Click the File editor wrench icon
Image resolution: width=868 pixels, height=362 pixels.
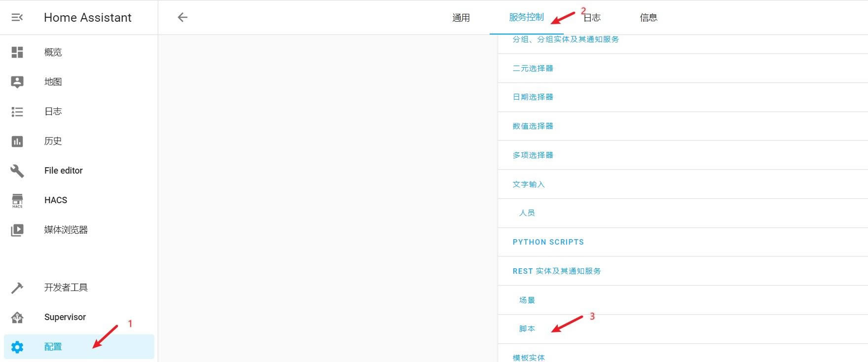(x=17, y=171)
